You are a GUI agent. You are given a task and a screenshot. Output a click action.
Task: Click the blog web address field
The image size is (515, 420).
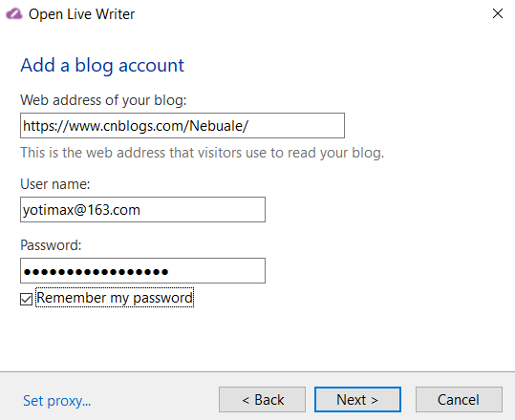(x=182, y=126)
